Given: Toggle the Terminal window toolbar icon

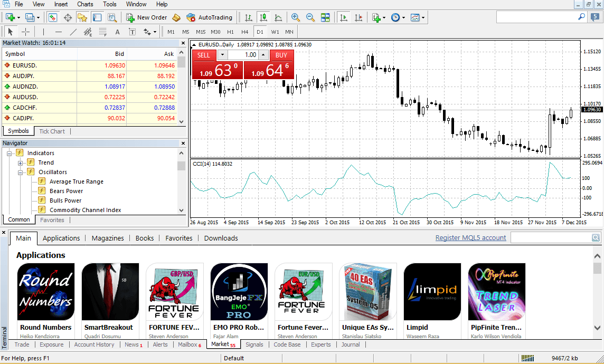Looking at the screenshot, I should pos(97,17).
